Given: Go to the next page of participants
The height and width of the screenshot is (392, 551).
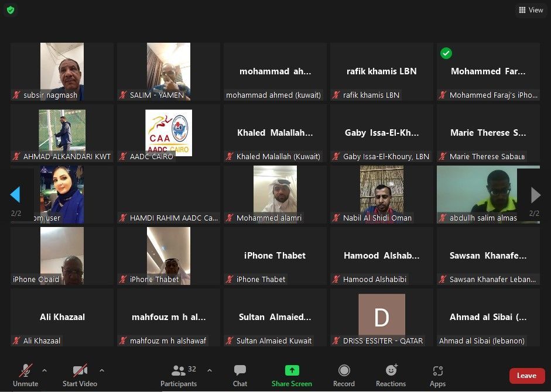Looking at the screenshot, I should (x=535, y=195).
